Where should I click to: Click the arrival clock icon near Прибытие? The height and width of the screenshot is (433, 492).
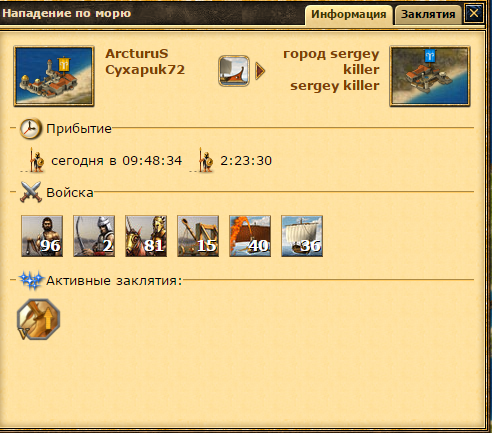[x=30, y=128]
